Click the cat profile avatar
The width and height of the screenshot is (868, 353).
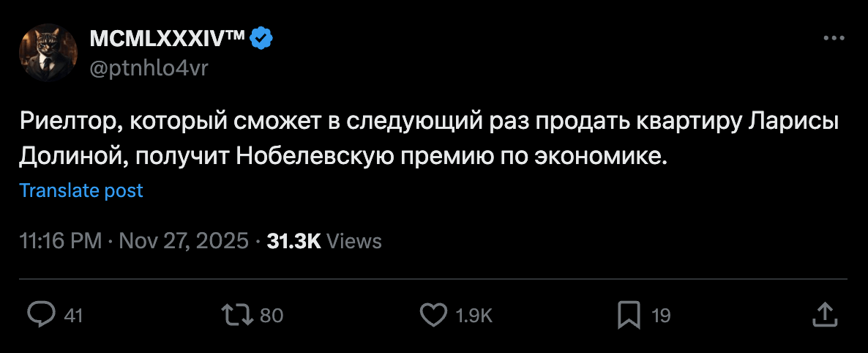[x=48, y=53]
